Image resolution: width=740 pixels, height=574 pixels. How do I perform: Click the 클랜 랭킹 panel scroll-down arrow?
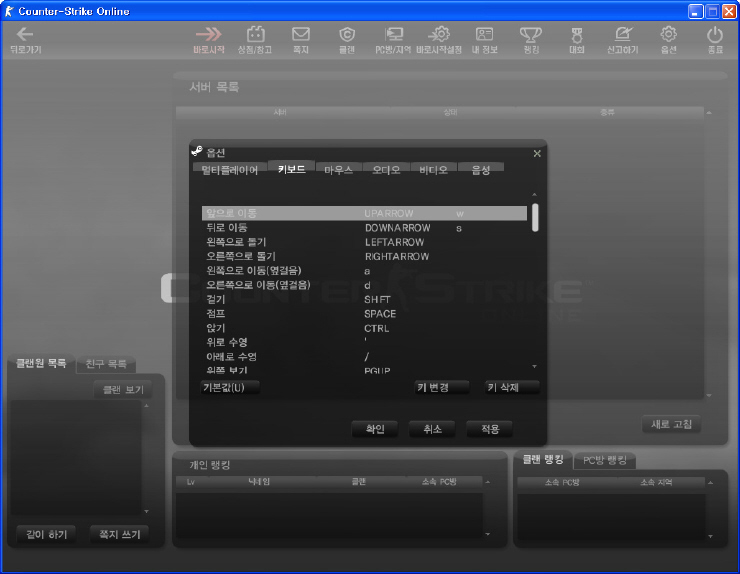710,536
